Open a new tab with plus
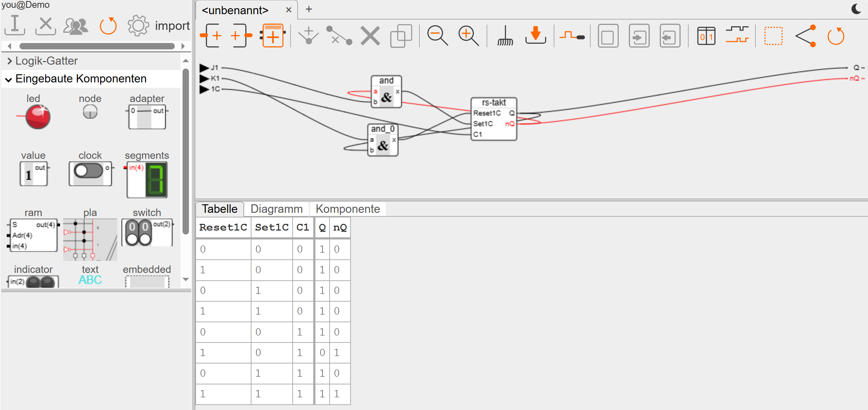 click(309, 9)
